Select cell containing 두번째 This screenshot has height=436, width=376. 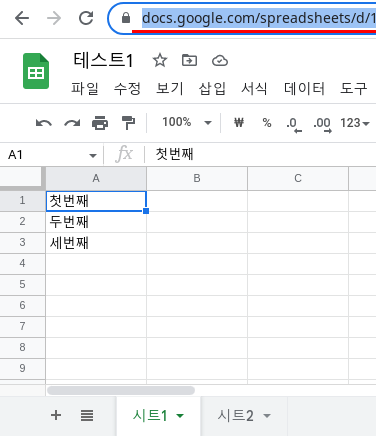coord(96,222)
